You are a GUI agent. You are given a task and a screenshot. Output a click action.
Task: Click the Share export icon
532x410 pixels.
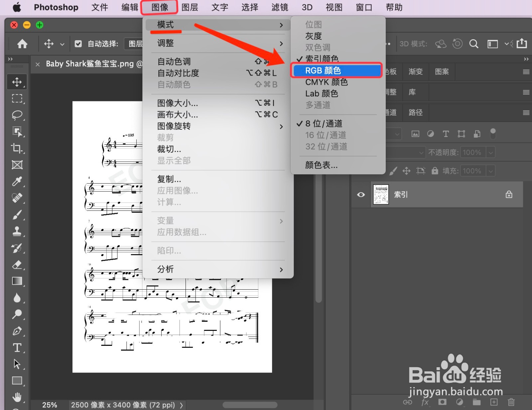(x=522, y=44)
